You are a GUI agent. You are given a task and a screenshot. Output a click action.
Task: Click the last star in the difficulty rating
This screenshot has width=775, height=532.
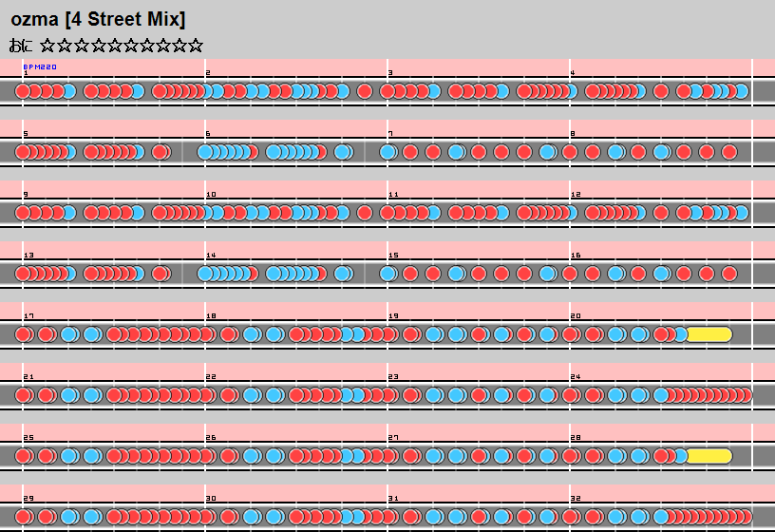196,46
